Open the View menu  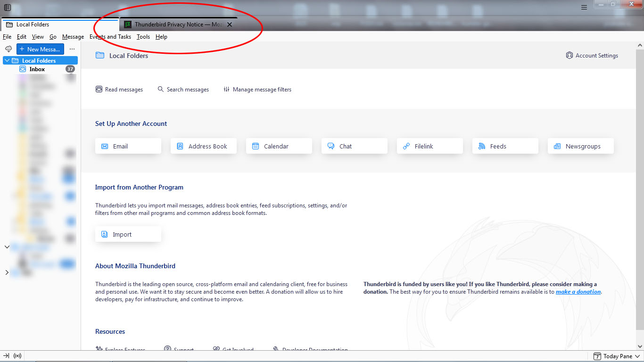38,37
